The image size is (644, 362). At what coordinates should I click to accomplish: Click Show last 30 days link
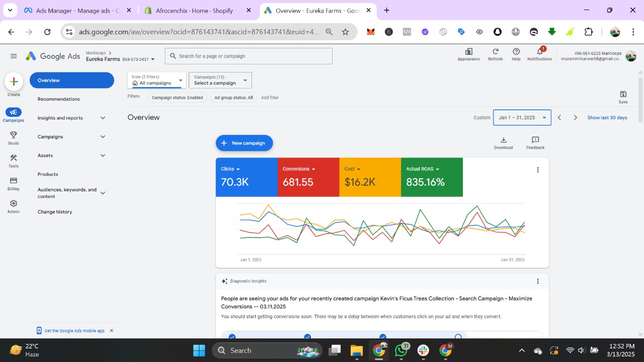click(607, 118)
